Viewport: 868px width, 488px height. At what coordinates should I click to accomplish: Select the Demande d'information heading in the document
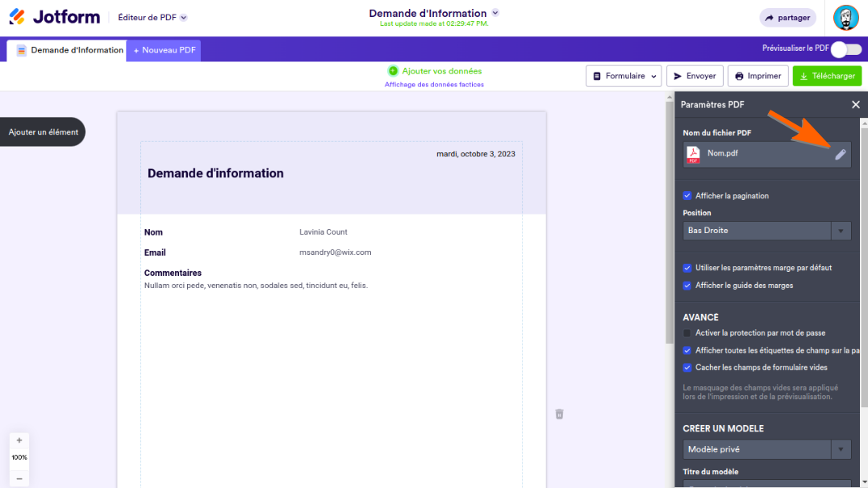(x=215, y=173)
